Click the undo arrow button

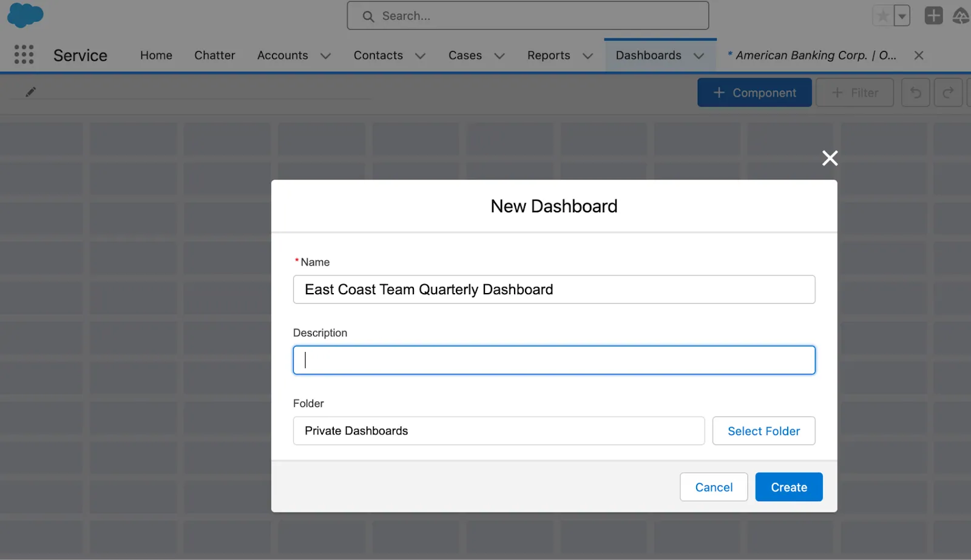(916, 93)
